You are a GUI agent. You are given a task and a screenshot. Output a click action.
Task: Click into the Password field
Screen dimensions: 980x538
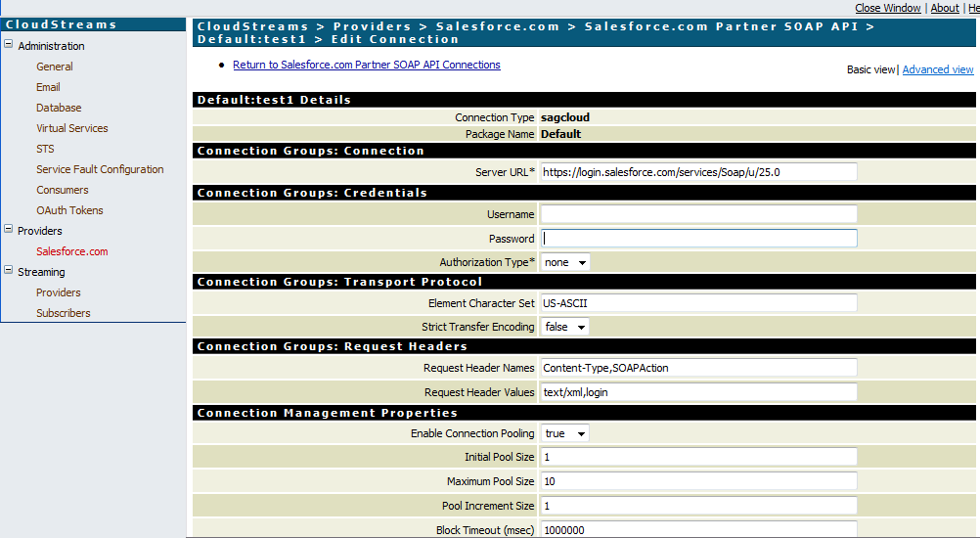(x=698, y=238)
